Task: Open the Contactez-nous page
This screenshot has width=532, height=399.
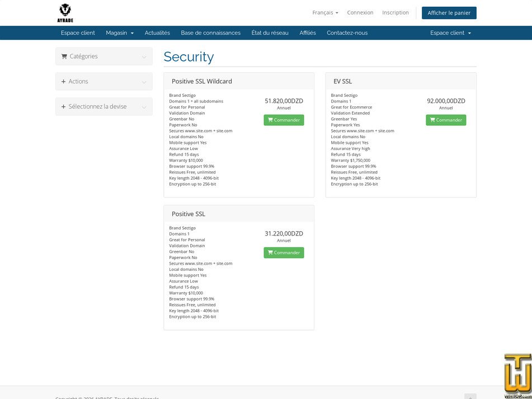Action: [x=347, y=33]
